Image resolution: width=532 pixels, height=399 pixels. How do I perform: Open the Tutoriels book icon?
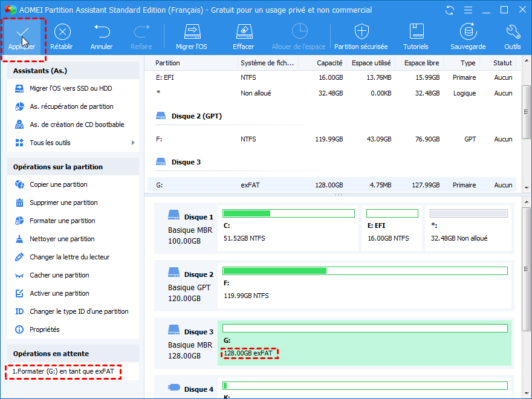[416, 31]
